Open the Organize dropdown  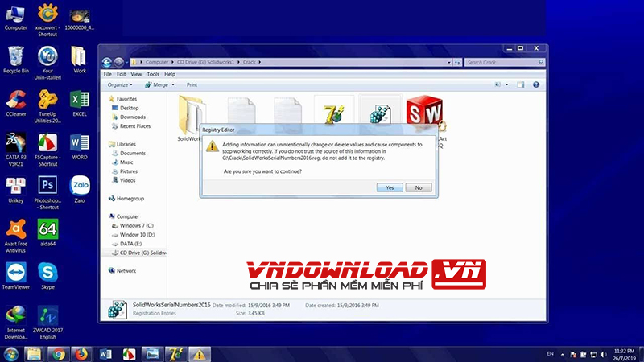click(120, 85)
